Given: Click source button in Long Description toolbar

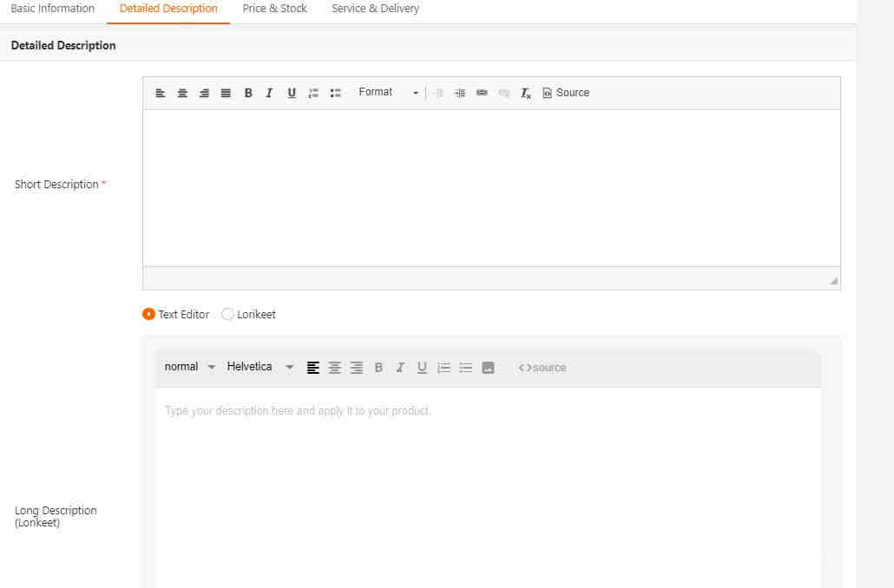Looking at the screenshot, I should 542,368.
